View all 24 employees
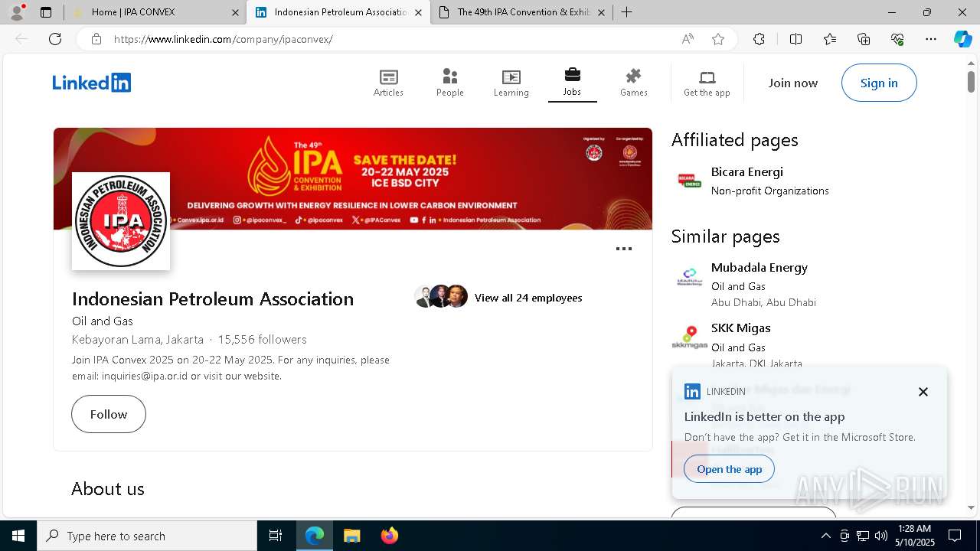The height and width of the screenshot is (551, 980). tap(528, 298)
